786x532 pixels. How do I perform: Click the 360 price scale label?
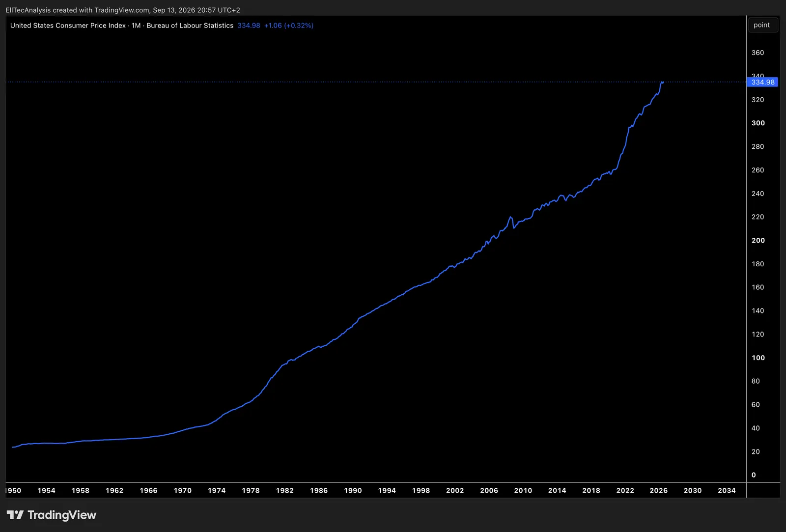[x=758, y=53]
